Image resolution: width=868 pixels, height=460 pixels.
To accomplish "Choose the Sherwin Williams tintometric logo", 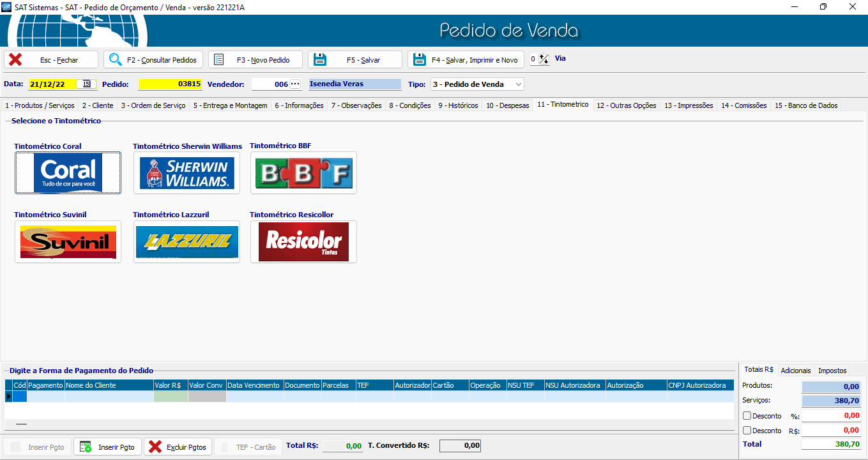I will point(187,172).
